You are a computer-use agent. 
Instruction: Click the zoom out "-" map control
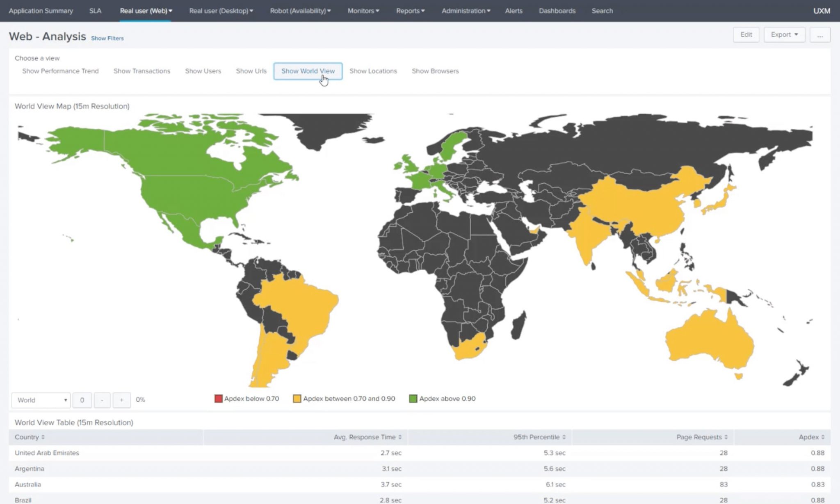pyautogui.click(x=102, y=400)
